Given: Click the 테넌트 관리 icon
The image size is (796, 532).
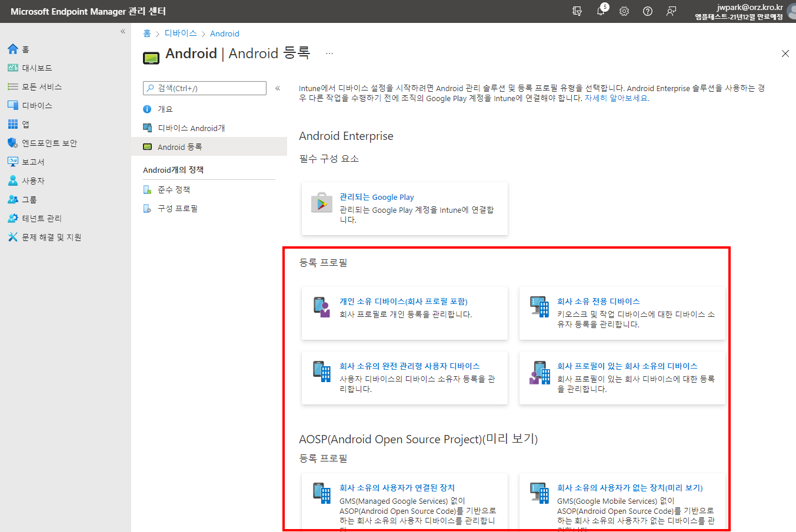Looking at the screenshot, I should 13,218.
